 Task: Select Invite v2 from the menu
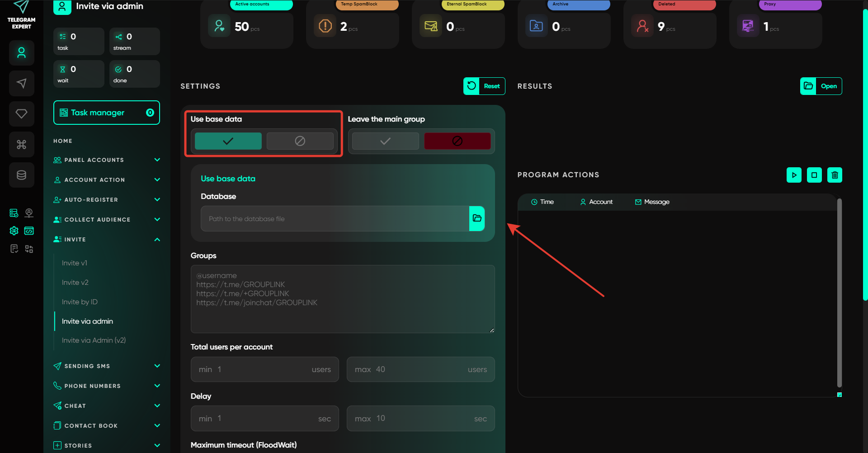[x=75, y=283]
